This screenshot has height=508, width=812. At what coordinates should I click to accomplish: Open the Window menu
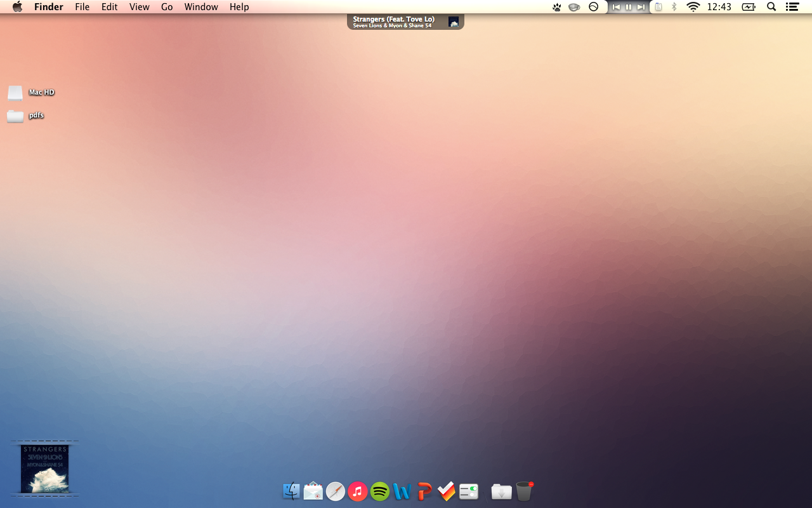(201, 7)
